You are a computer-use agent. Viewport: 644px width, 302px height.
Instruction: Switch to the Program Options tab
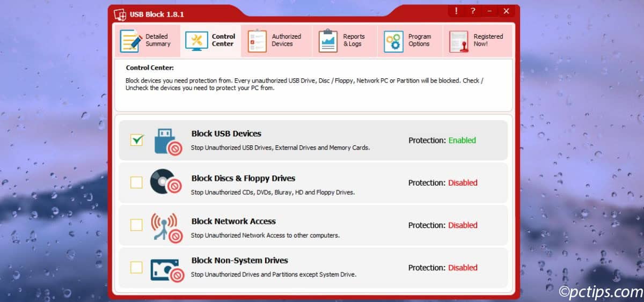click(409, 41)
